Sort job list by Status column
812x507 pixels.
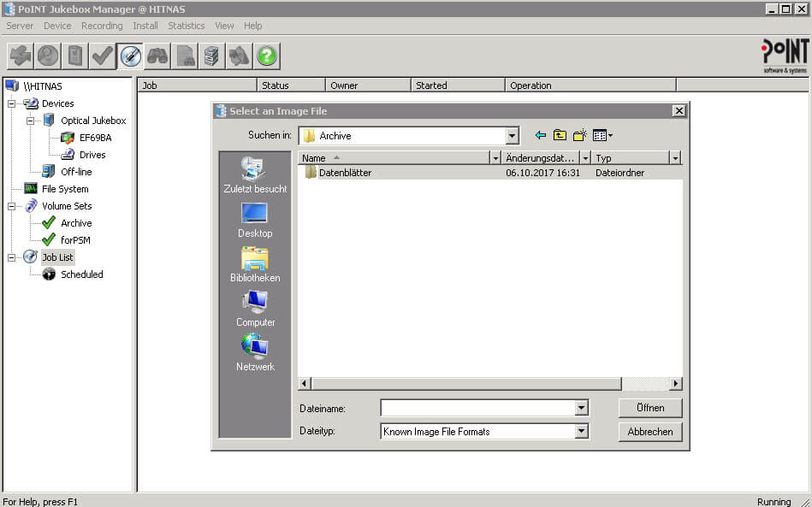click(x=291, y=85)
